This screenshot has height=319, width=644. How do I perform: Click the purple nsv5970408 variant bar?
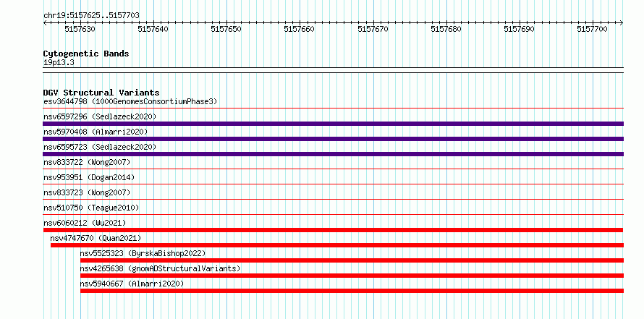[333, 139]
